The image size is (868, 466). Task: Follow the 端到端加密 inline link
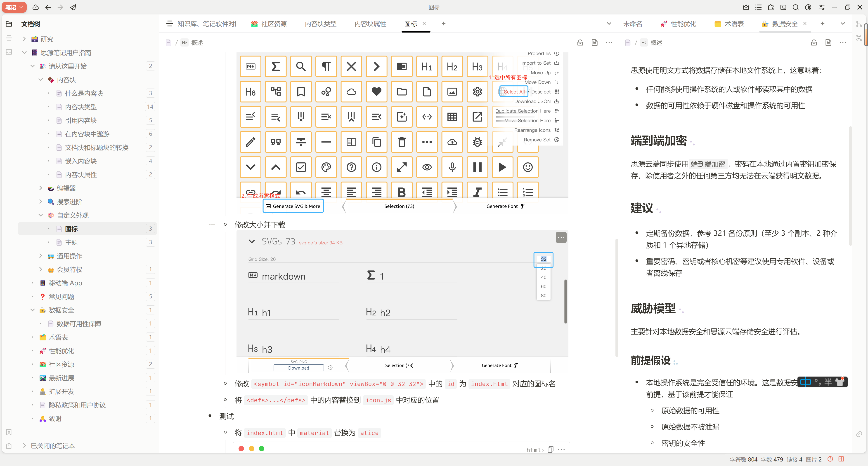708,164
